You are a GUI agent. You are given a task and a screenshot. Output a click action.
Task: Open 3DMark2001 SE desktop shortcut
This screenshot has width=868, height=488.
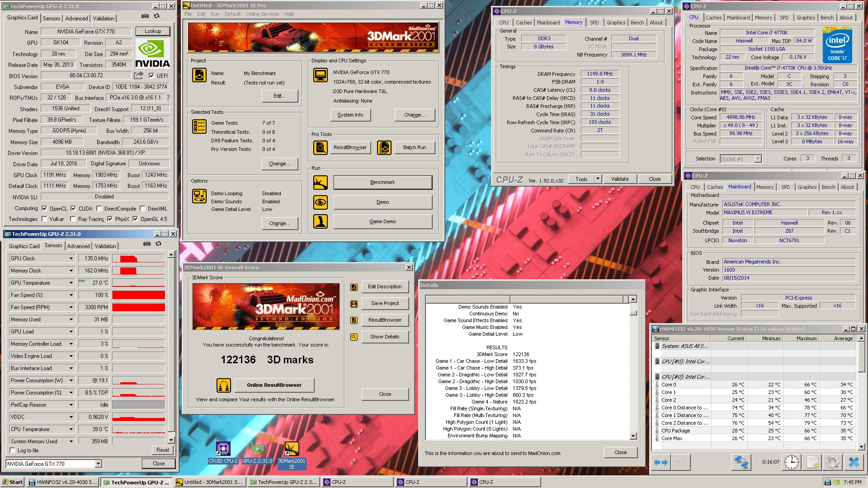click(x=292, y=455)
